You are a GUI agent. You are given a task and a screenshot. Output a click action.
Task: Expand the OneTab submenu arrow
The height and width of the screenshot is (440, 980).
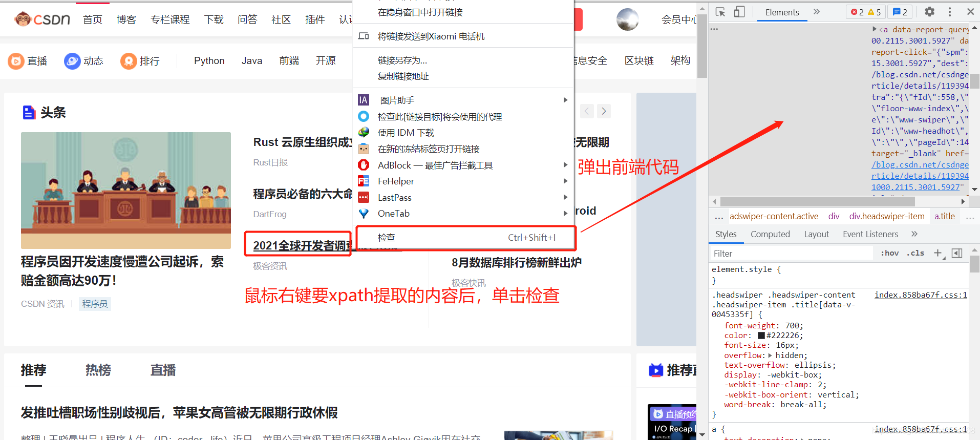coord(565,213)
